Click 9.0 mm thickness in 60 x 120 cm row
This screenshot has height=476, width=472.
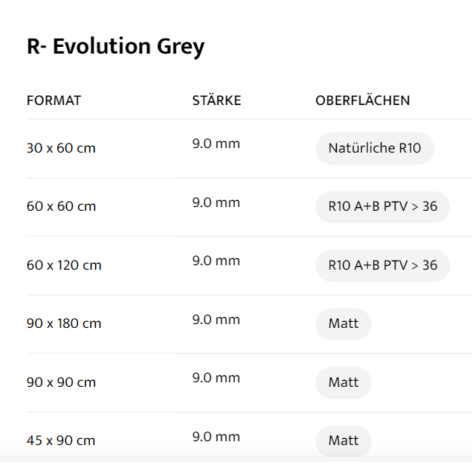[x=216, y=261]
